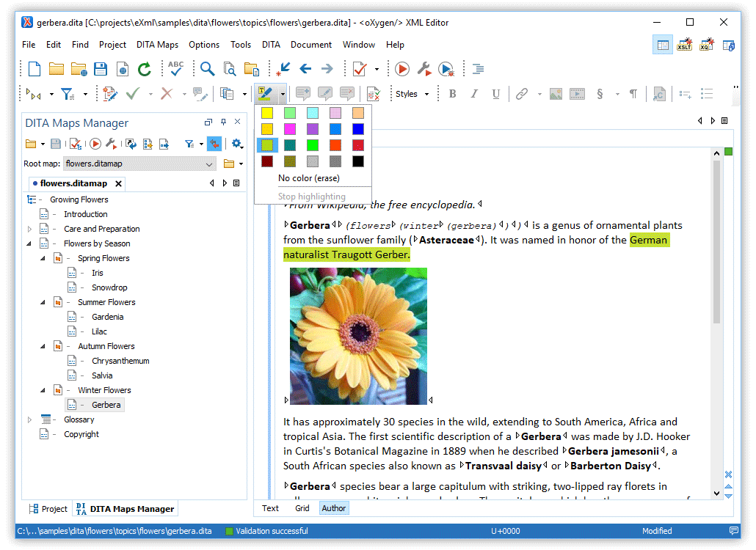This screenshot has height=550, width=756.
Task: Click the Insert Section § icon
Action: 600,94
